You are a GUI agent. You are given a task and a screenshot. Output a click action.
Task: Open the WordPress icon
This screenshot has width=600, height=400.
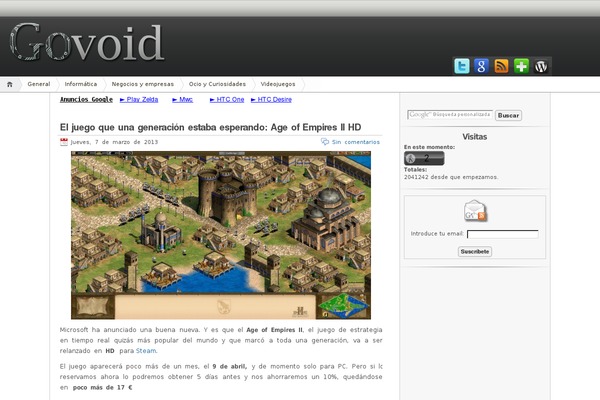541,66
